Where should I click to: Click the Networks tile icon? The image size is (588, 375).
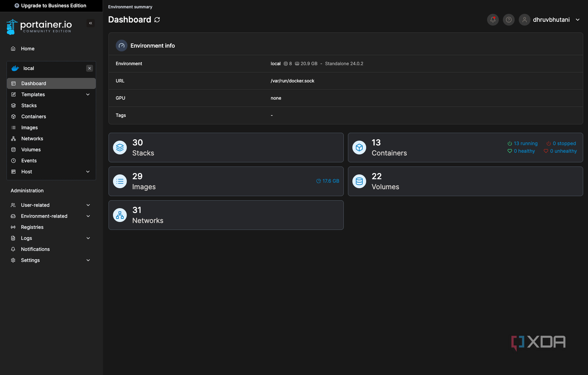[x=120, y=215]
